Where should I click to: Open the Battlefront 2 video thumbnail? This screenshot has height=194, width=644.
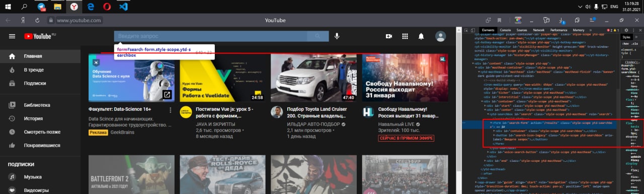(x=131, y=174)
